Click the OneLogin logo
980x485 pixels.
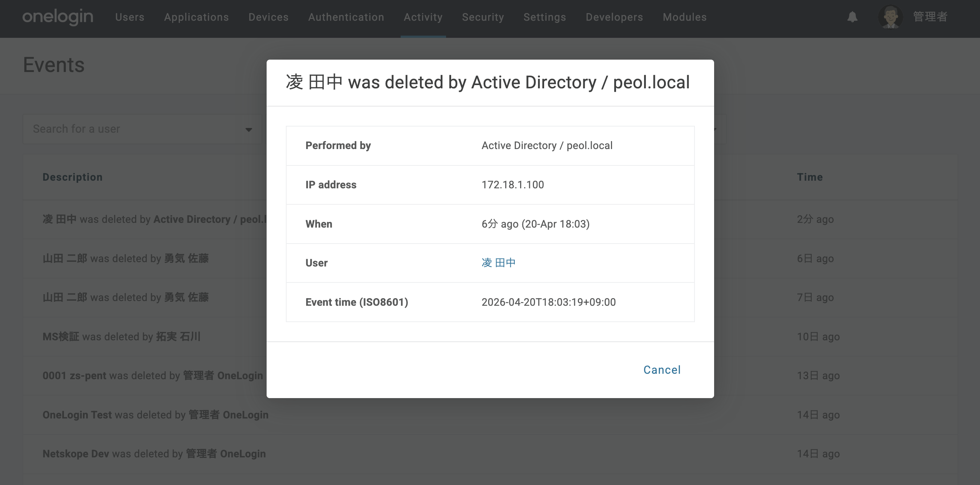click(x=58, y=17)
